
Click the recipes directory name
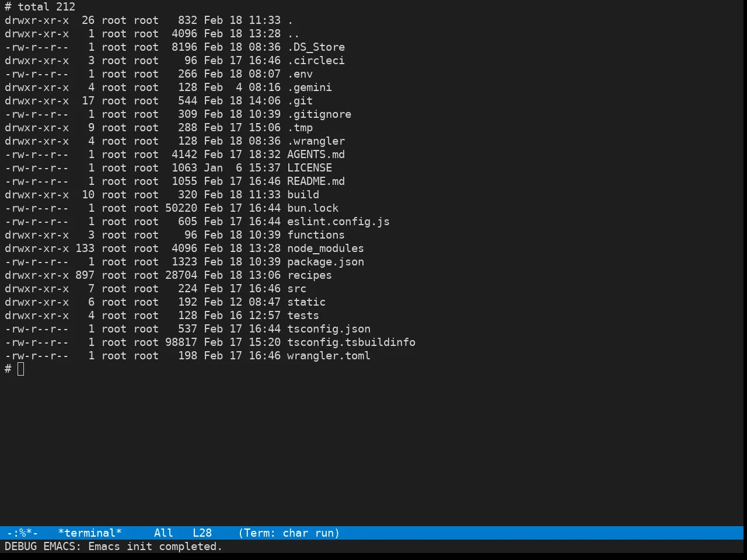point(309,275)
